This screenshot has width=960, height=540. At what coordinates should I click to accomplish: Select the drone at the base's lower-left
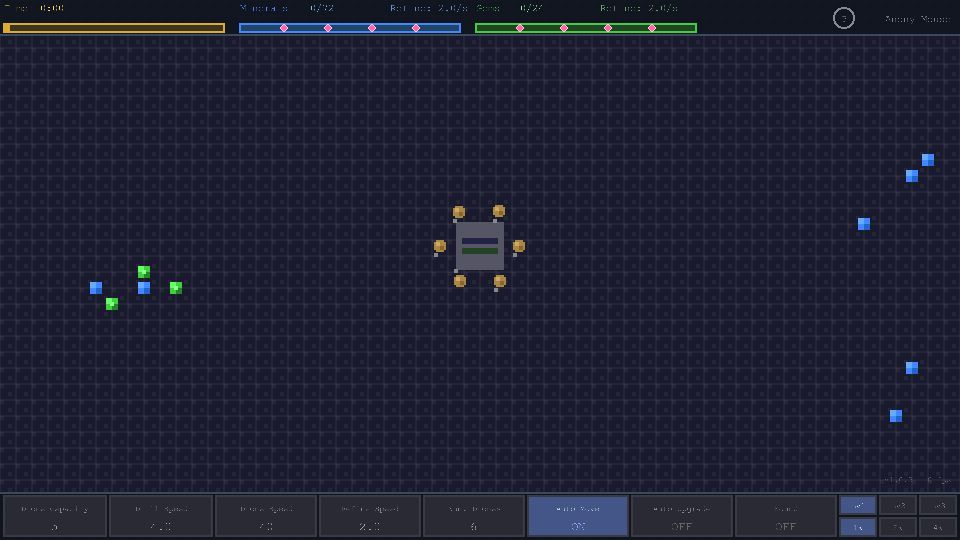(x=460, y=281)
